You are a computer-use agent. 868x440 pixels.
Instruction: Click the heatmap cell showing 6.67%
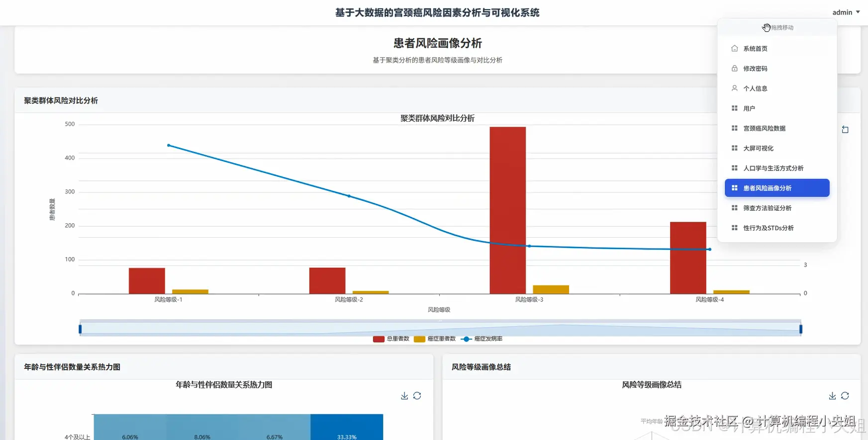coord(275,427)
